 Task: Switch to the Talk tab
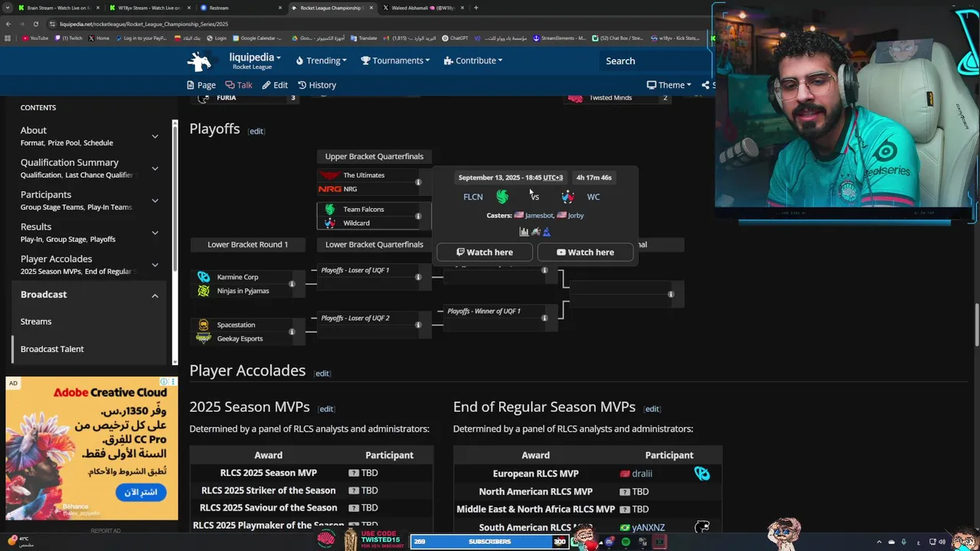coord(239,85)
